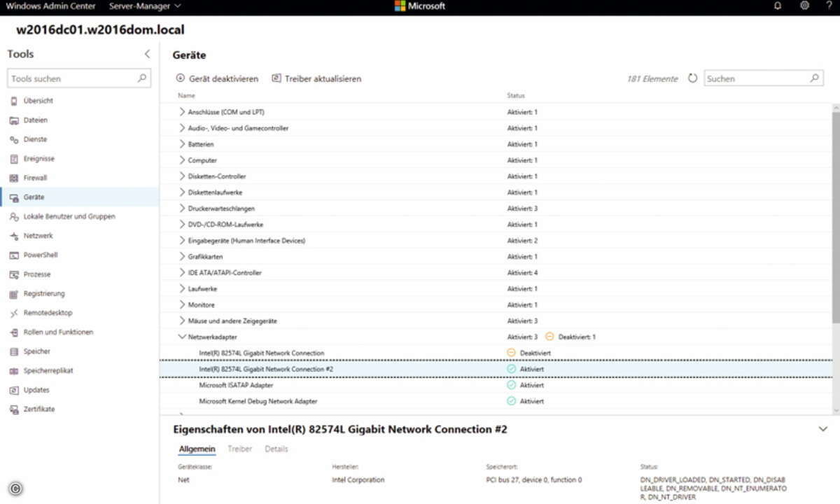The image size is (840, 504).
Task: Select the Monitore row
Action: [496, 305]
